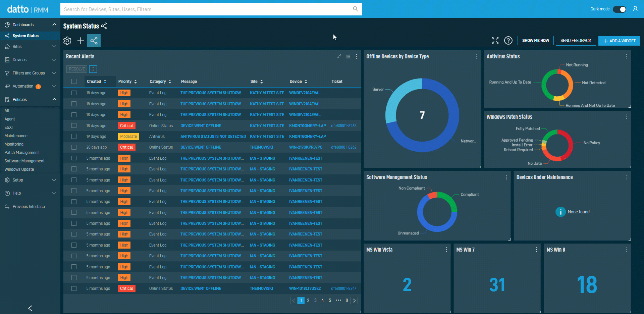Click the plus icon to add dashboard
Screen dimensions: 644x314
coord(80,41)
